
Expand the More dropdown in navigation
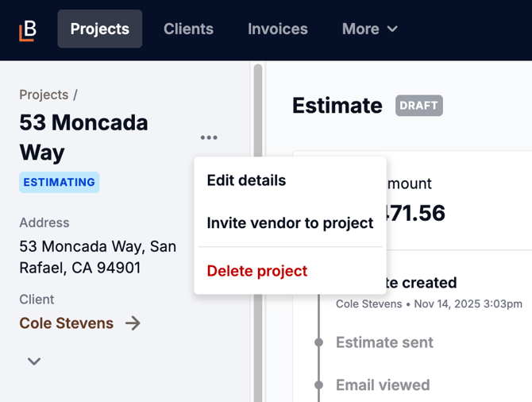pos(369,29)
